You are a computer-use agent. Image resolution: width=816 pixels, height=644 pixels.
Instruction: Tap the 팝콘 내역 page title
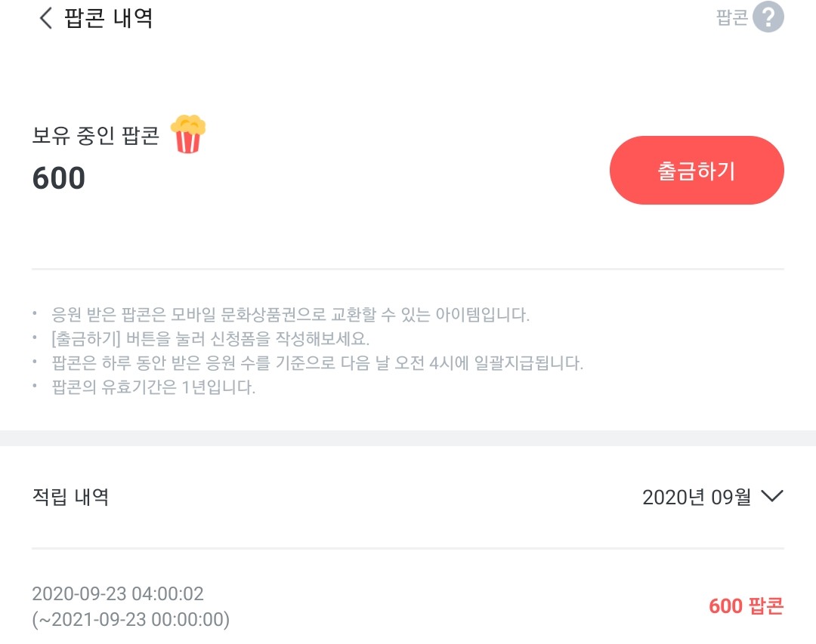coord(109,18)
